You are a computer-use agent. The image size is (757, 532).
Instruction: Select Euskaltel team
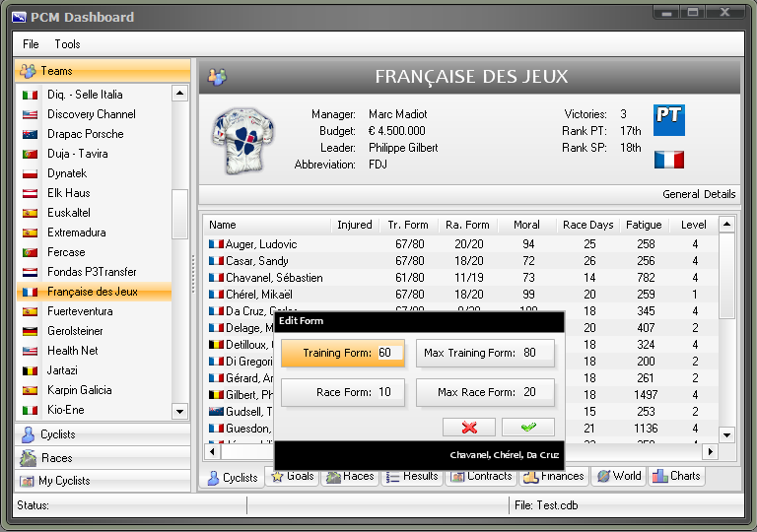95,213
